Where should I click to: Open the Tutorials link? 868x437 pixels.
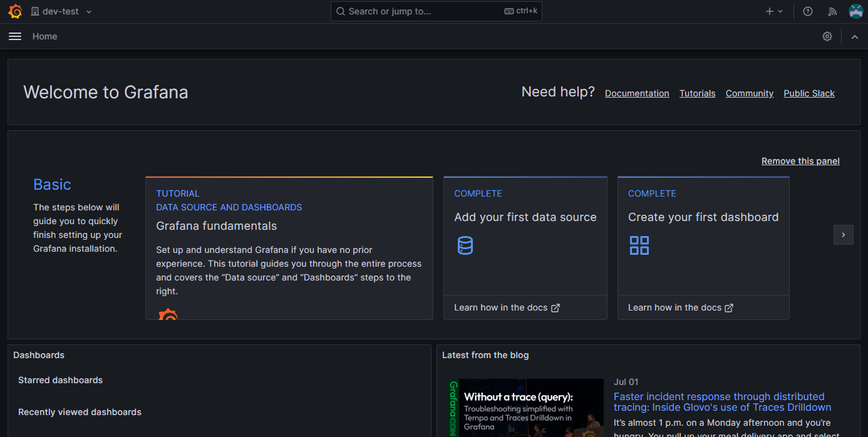[697, 93]
